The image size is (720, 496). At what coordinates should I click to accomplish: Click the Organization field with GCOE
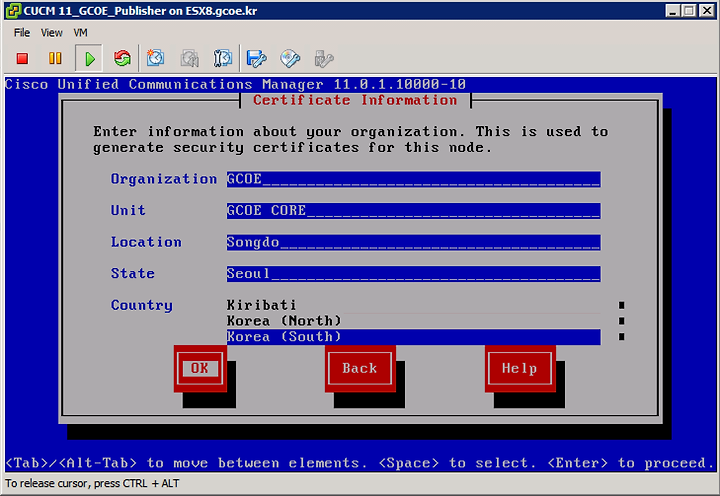[413, 179]
